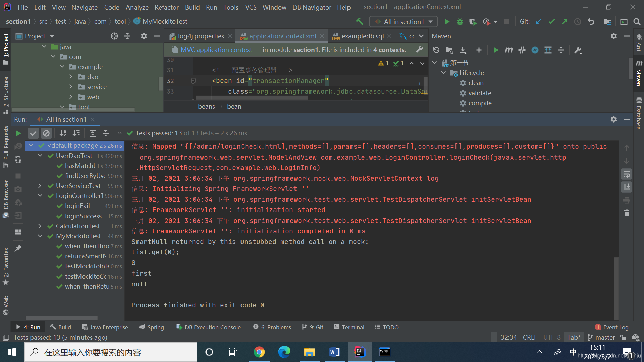Click Windows taskbar search input field
This screenshot has width=644, height=362.
click(x=111, y=352)
